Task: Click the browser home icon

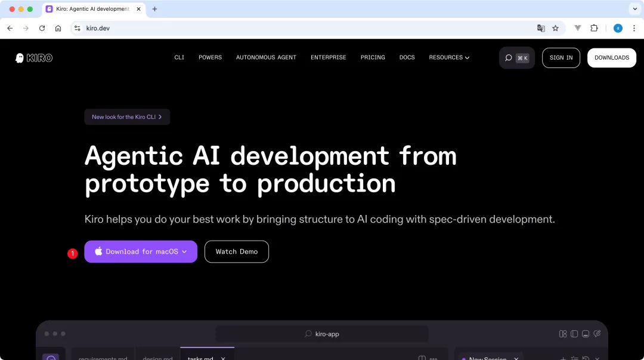Action: (x=58, y=28)
